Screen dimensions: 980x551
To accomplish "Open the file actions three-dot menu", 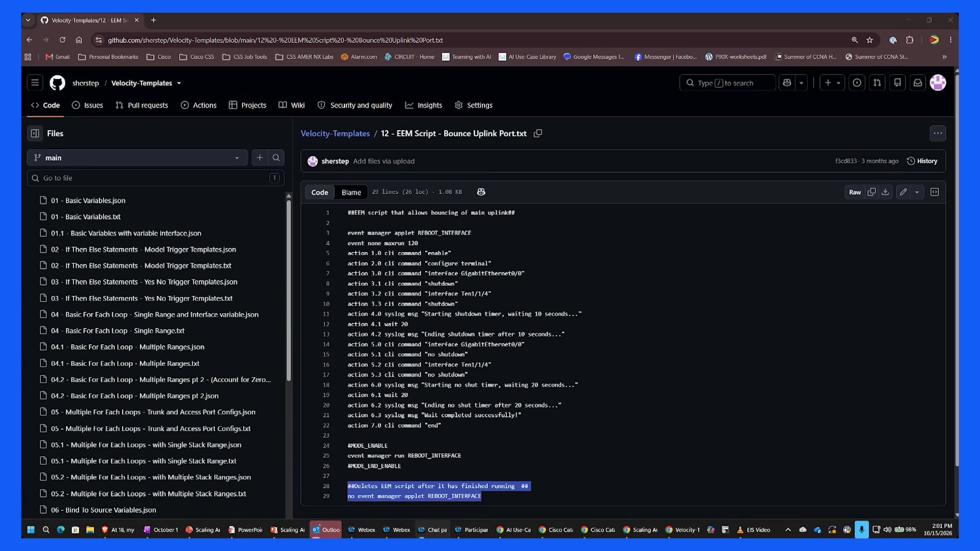I will coord(938,133).
